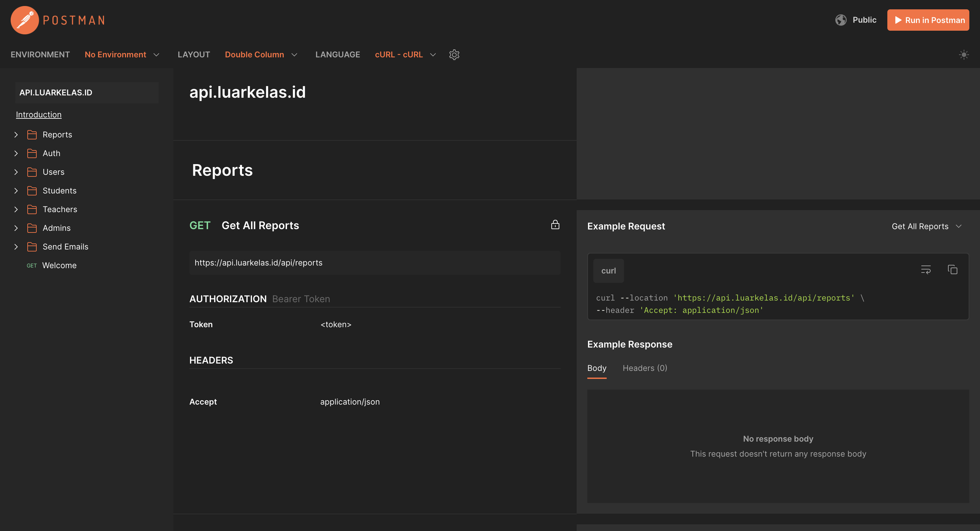Click the lock icon beside Get All Reports
The height and width of the screenshot is (531, 980).
tap(555, 225)
